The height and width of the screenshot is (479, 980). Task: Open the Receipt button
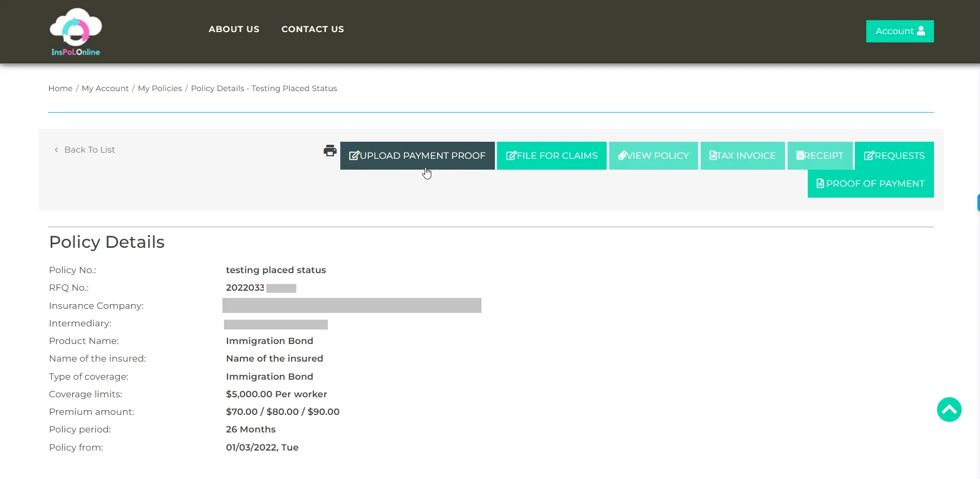point(820,156)
